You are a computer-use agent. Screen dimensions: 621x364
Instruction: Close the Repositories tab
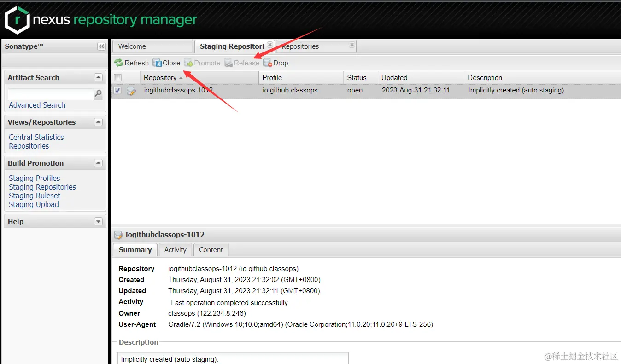point(352,45)
